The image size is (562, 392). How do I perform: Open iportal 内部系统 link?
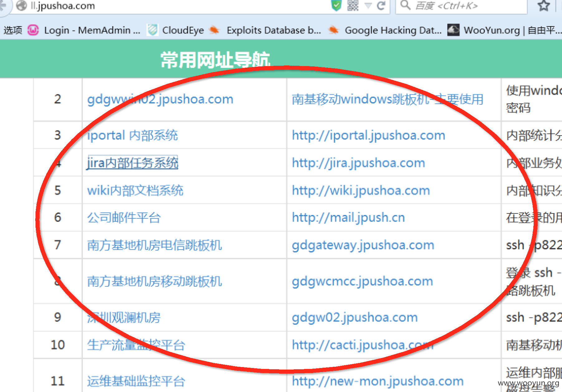132,135
